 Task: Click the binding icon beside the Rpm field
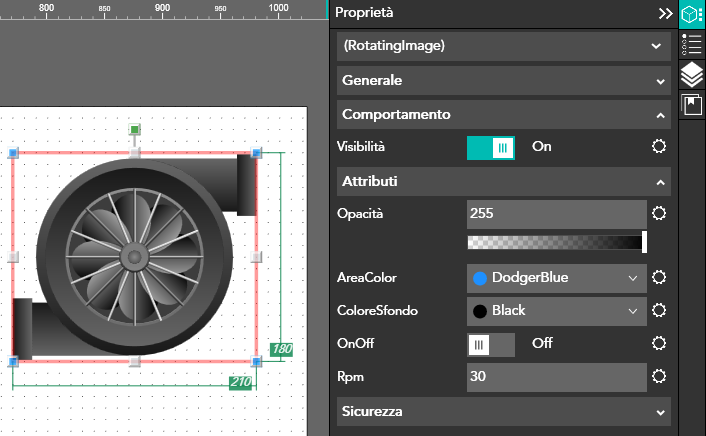(658, 377)
